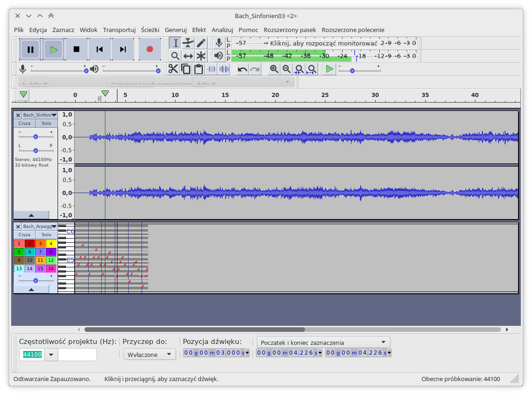532x395 pixels.
Task: Start recording with the red Record button
Action: tap(149, 50)
